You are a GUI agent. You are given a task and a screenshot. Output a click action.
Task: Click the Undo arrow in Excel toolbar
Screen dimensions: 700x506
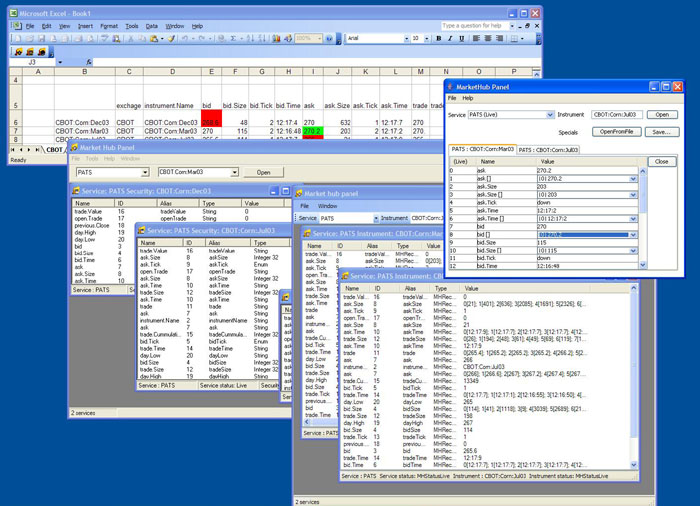(x=186, y=38)
